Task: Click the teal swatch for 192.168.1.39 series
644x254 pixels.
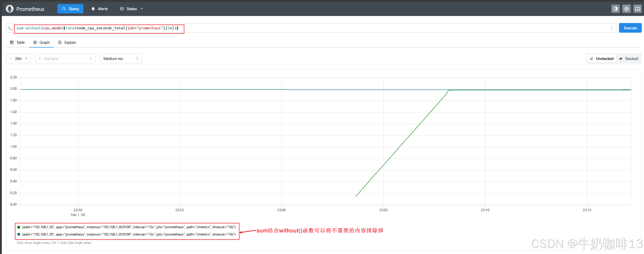Action: (19, 235)
